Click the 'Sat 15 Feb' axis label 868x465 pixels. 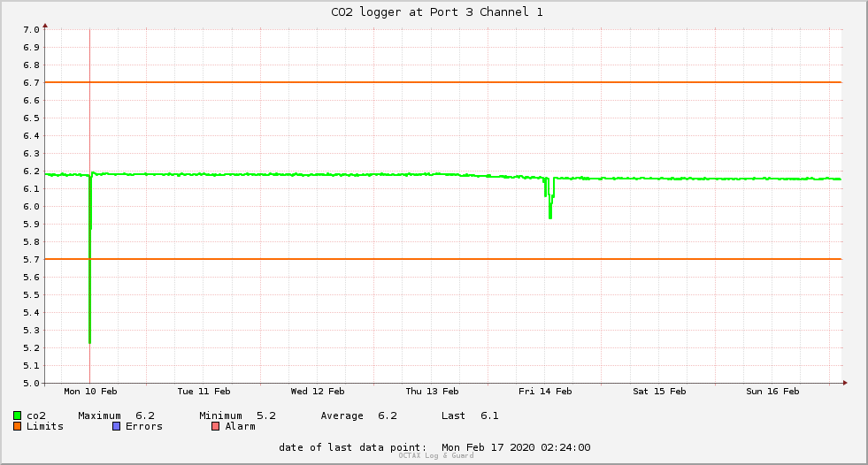click(x=659, y=392)
